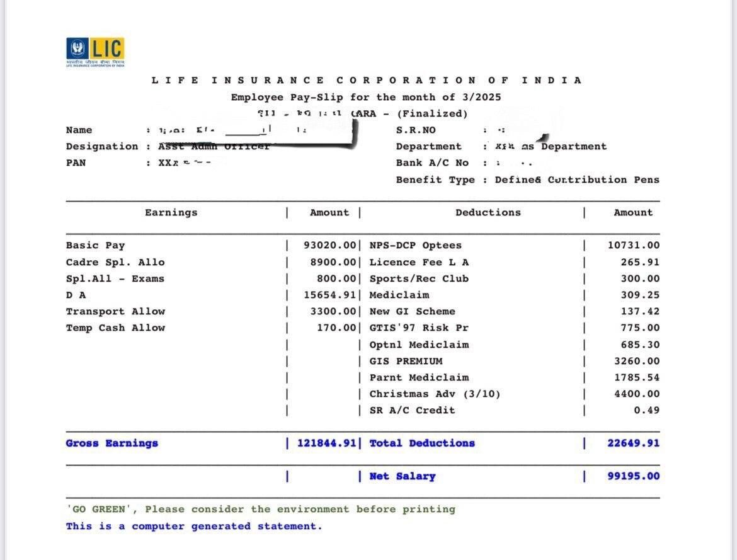Select the Employee Pay-Slip month line
The image size is (737, 560).
pyautogui.click(x=366, y=97)
